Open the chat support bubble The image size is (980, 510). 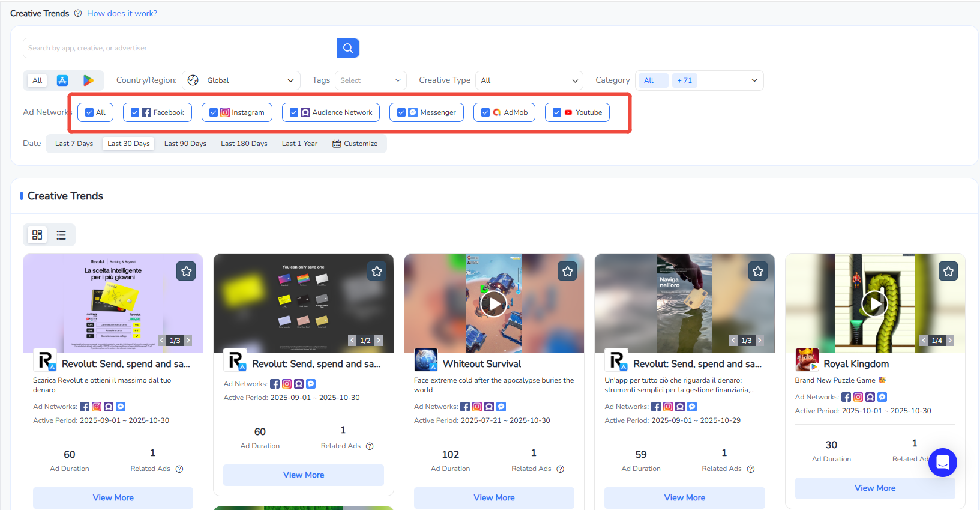pos(942,463)
